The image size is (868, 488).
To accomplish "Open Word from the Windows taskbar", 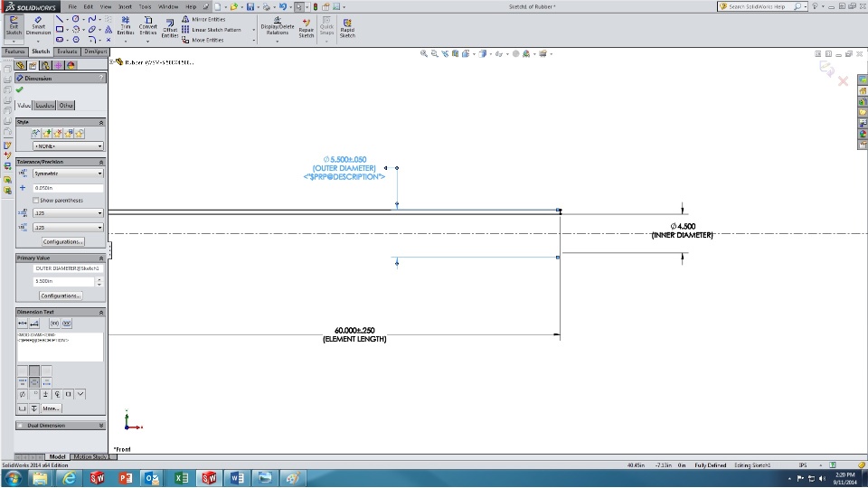I will click(x=237, y=478).
